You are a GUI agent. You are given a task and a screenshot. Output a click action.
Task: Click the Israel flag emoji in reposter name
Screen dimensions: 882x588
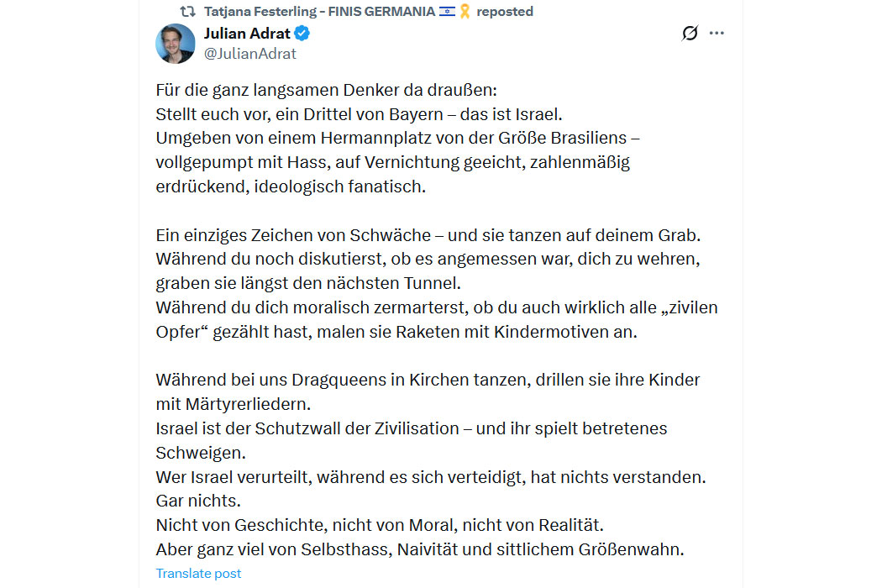(x=447, y=11)
